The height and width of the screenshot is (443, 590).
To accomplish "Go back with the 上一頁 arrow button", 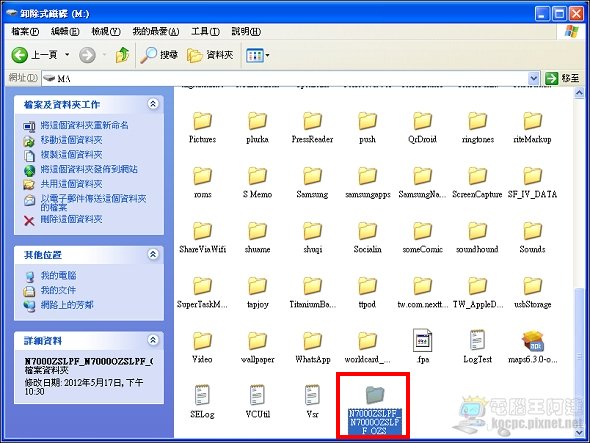I will [34, 55].
